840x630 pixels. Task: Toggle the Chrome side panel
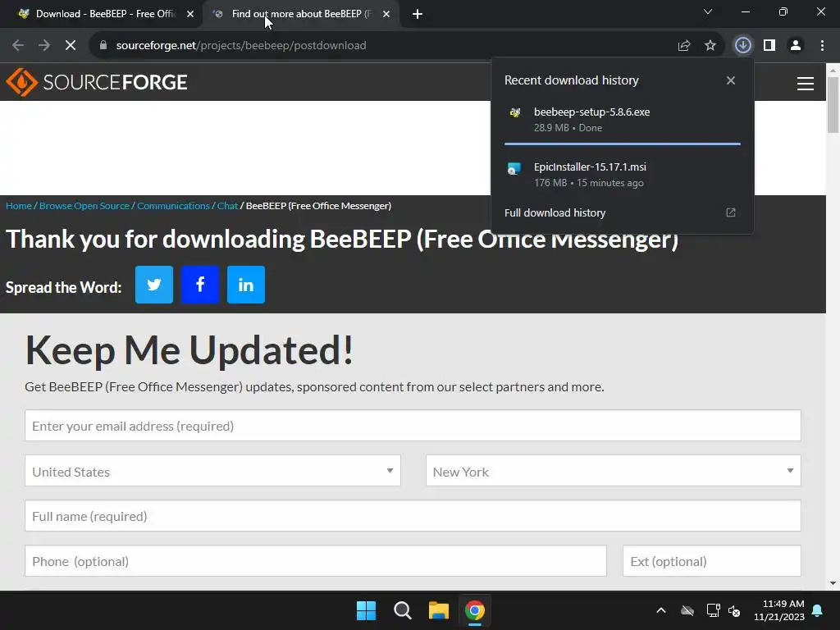click(769, 45)
